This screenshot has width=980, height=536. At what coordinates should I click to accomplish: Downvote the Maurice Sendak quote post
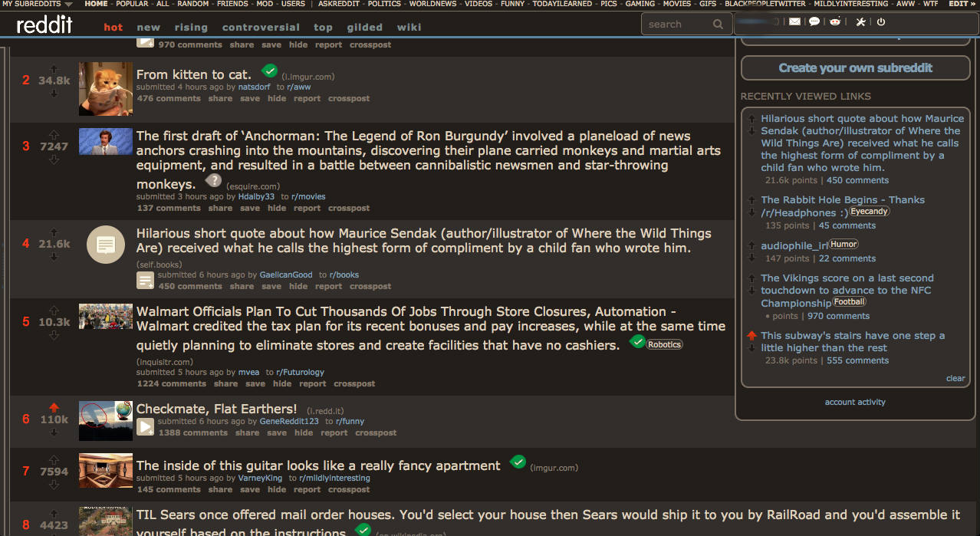(54, 257)
